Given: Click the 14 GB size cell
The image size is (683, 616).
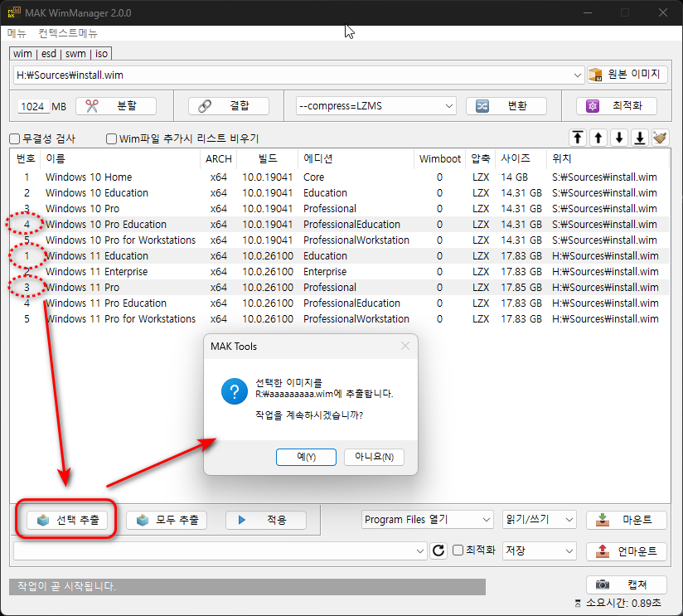Looking at the screenshot, I should click(x=514, y=177).
